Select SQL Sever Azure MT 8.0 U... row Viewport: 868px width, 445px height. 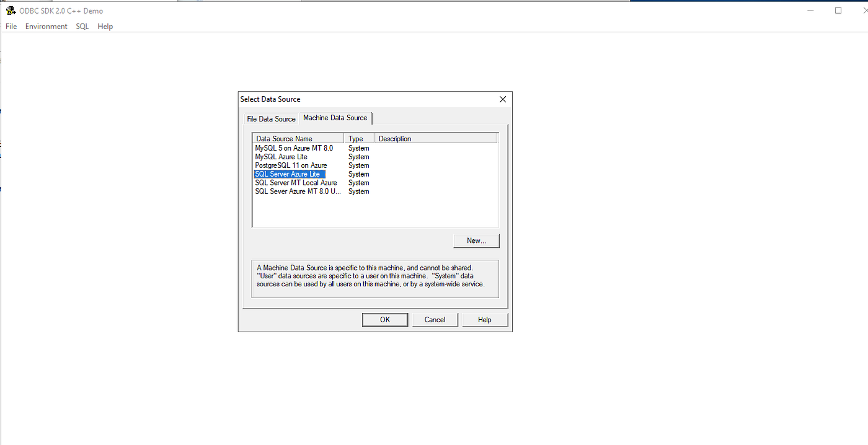[298, 192]
